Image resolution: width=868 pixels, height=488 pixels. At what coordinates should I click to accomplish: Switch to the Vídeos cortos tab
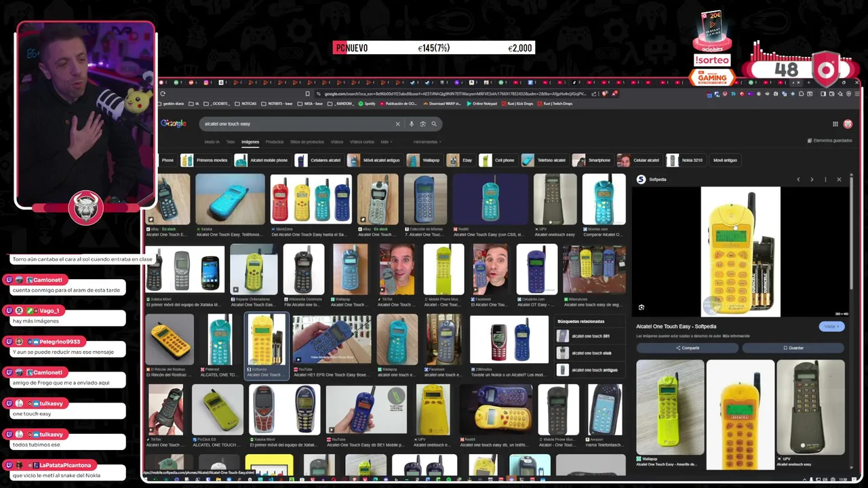(362, 142)
